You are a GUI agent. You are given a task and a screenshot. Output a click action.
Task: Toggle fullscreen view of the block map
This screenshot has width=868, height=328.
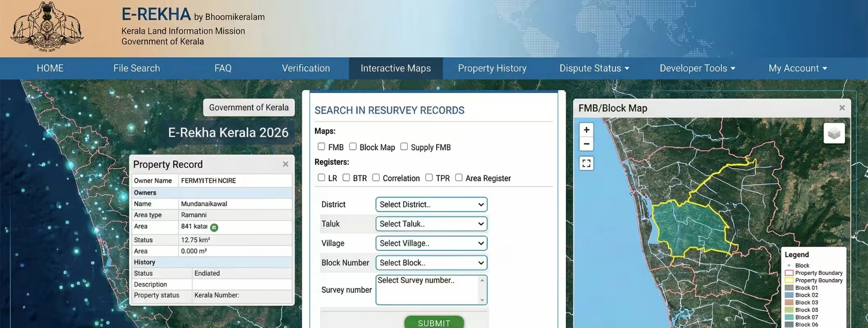pos(586,163)
